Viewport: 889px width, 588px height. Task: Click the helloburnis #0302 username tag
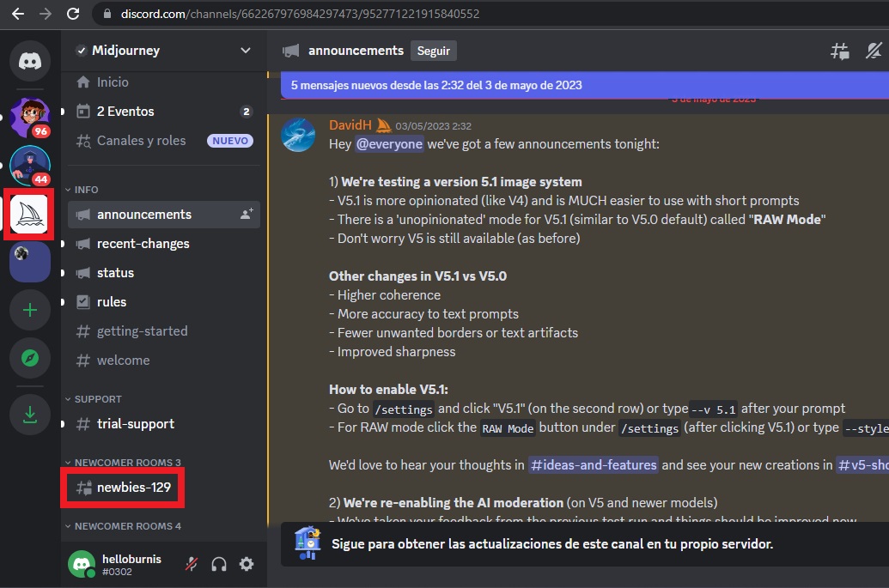131,565
